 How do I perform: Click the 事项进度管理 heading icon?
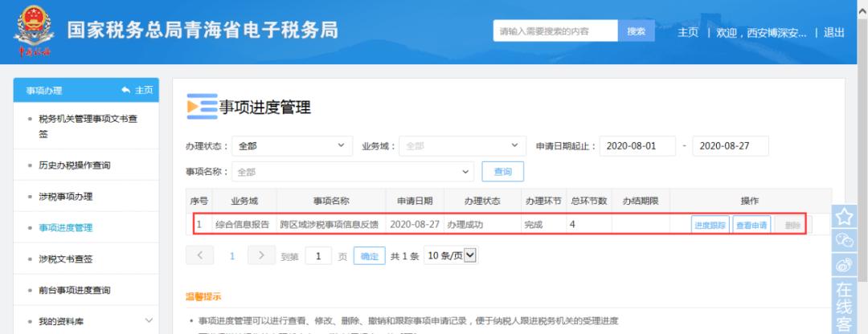202,107
